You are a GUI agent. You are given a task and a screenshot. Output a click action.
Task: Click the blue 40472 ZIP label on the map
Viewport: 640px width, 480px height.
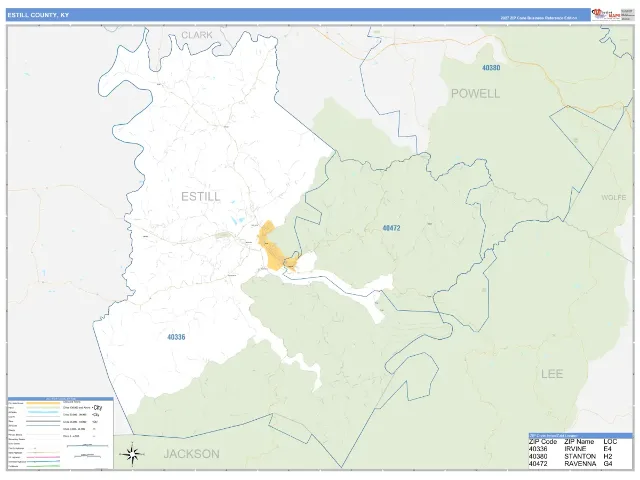[x=391, y=228]
